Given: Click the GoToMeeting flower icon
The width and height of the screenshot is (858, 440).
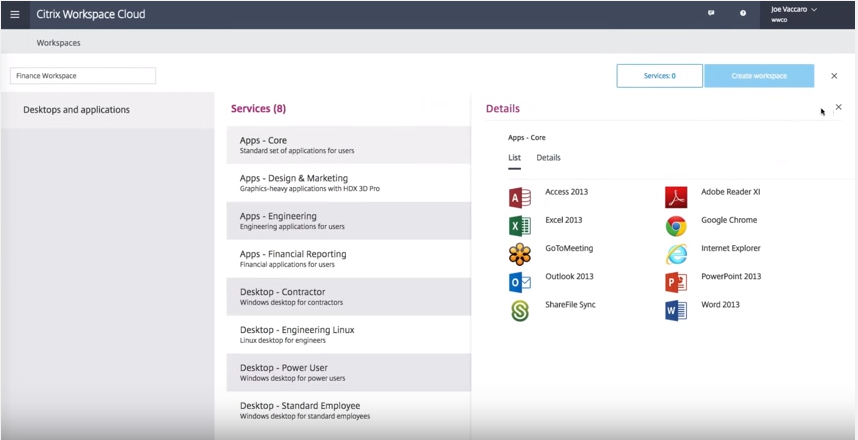Looking at the screenshot, I should [x=519, y=254].
